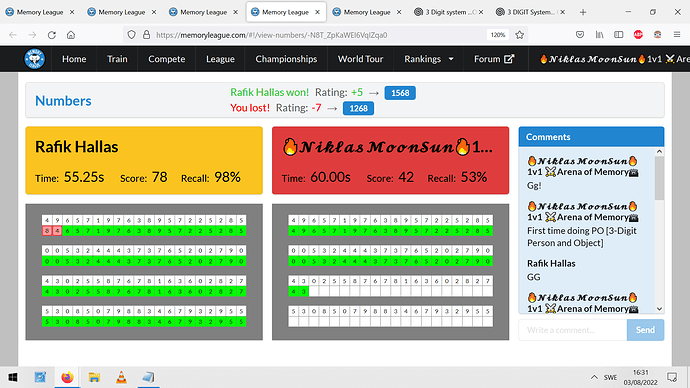Image resolution: width=690 pixels, height=388 pixels.
Task: Open the notification center icon
Action: point(672,377)
